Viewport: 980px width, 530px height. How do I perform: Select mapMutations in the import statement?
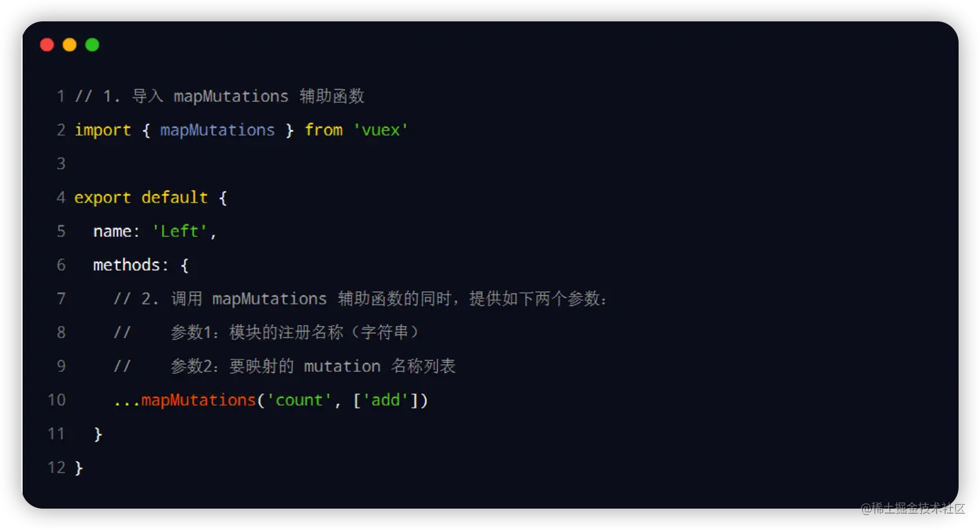click(x=217, y=130)
